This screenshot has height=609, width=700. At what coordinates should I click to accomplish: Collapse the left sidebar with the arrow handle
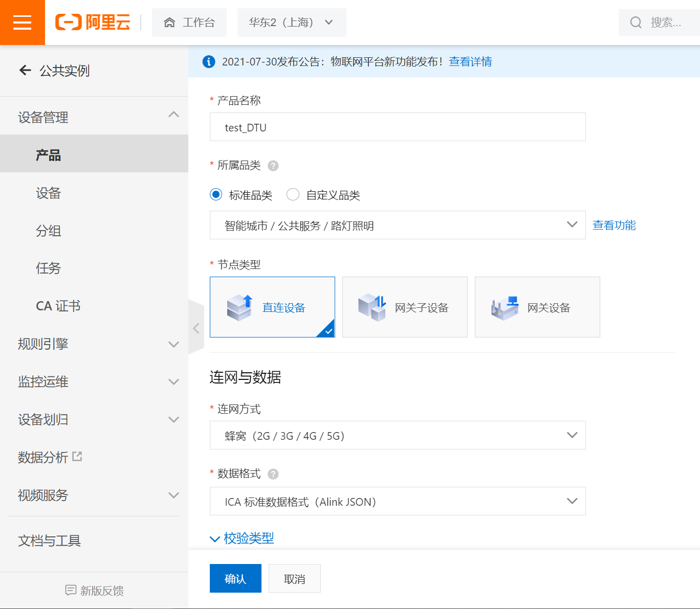click(x=196, y=328)
